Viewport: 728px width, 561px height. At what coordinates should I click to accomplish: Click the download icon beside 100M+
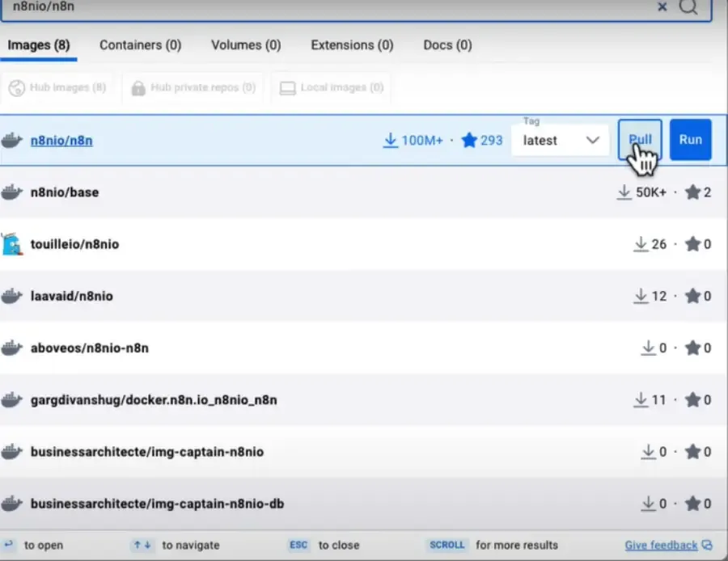[x=391, y=140]
